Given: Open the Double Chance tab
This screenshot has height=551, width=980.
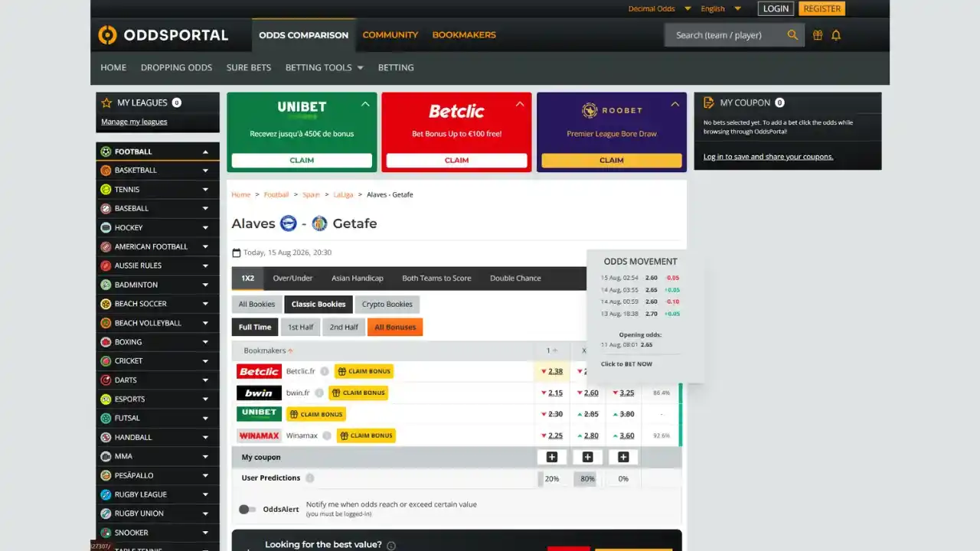Looking at the screenshot, I should point(515,278).
